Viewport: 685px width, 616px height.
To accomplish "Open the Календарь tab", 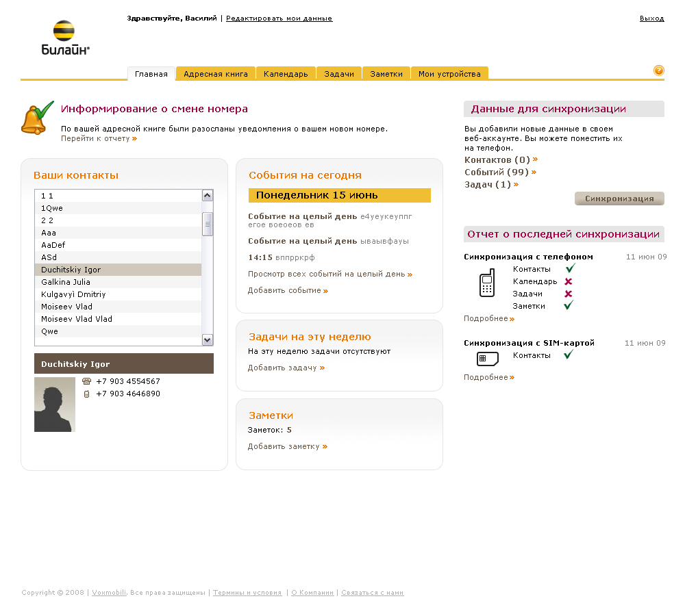I will [x=286, y=74].
